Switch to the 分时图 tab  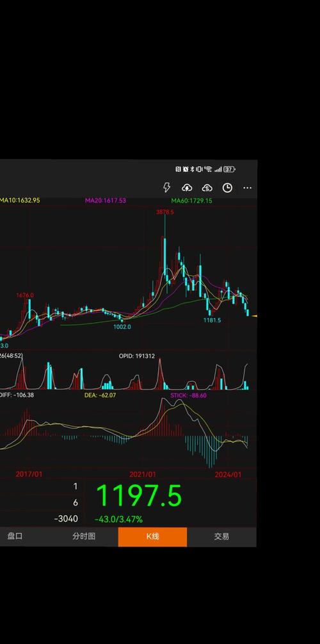[x=84, y=537]
